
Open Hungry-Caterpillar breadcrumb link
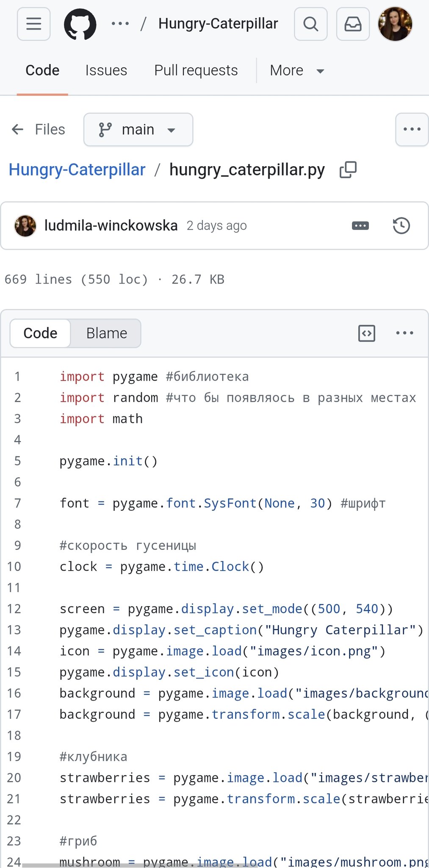pyautogui.click(x=77, y=170)
